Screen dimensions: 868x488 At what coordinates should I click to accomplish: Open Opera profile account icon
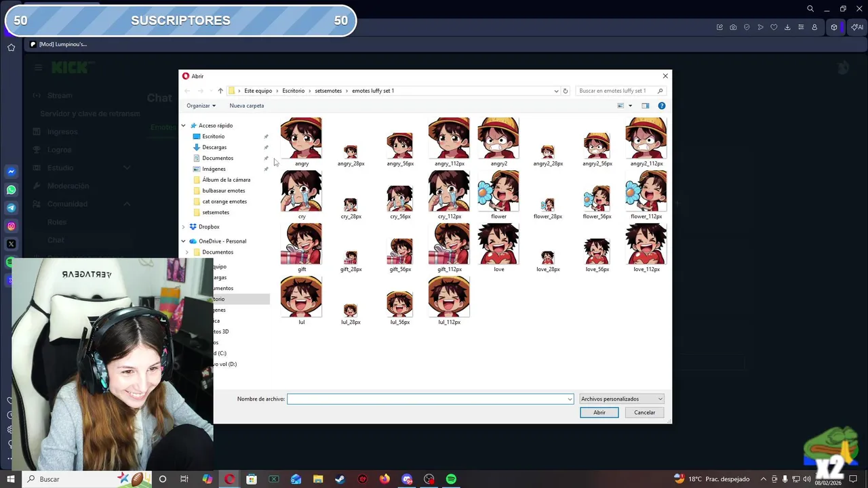(x=814, y=27)
